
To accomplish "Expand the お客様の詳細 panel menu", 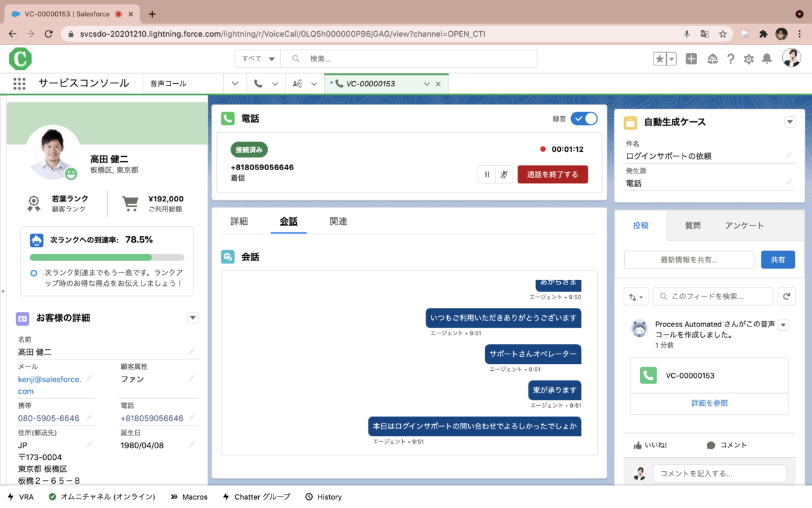I will click(x=193, y=318).
